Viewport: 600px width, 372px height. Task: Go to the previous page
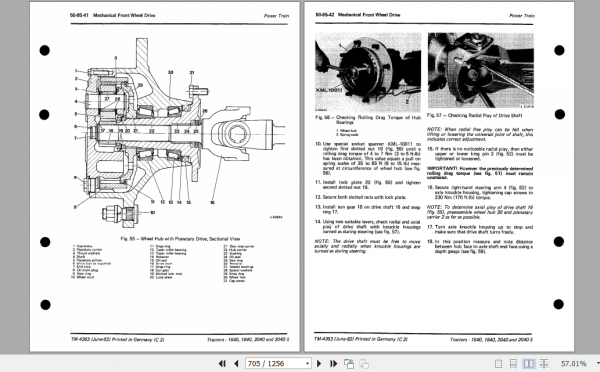(236, 364)
